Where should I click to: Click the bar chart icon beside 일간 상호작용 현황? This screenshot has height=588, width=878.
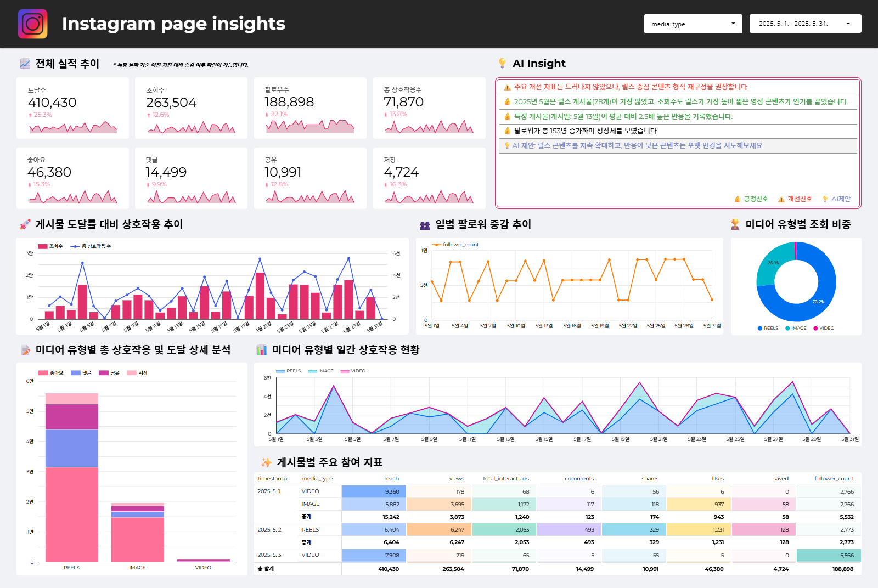pos(262,350)
